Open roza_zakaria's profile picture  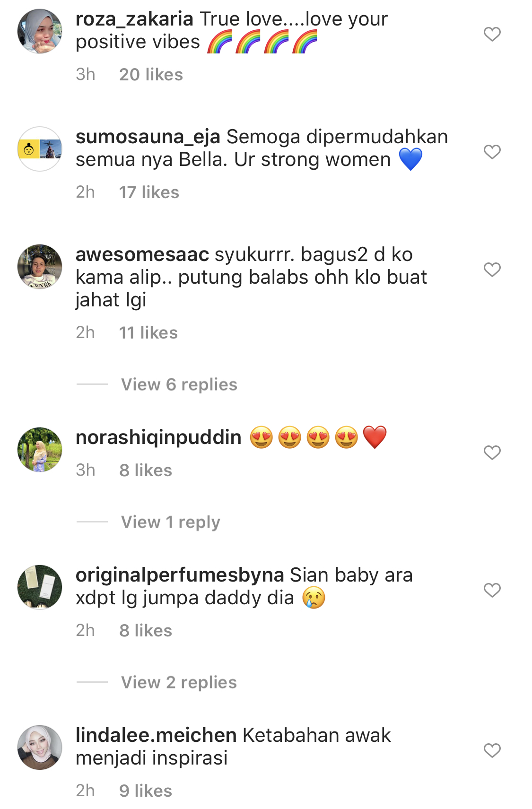click(x=40, y=31)
